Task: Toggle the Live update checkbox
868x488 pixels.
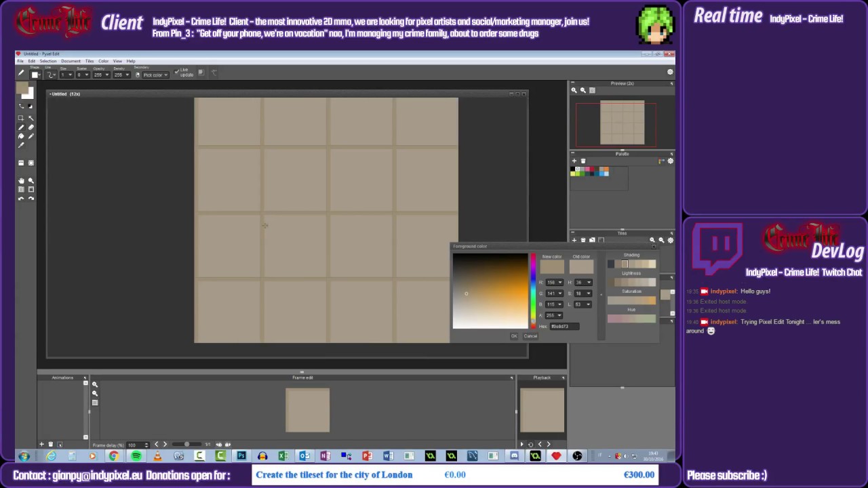Action: (176, 72)
